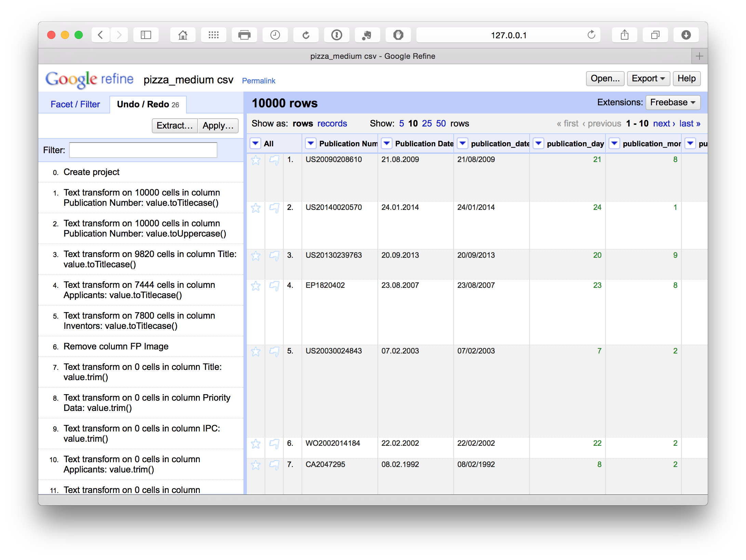Image resolution: width=746 pixels, height=560 pixels.
Task: Click the 1Password toolbar icon
Action: pos(337,35)
